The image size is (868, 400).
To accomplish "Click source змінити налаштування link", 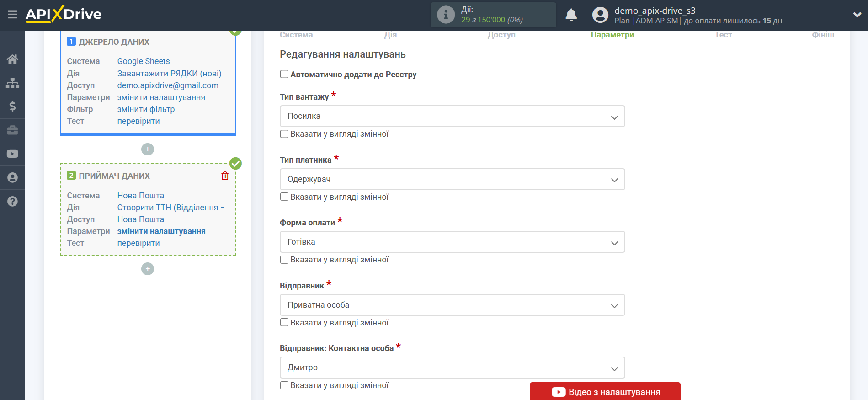I will click(161, 97).
